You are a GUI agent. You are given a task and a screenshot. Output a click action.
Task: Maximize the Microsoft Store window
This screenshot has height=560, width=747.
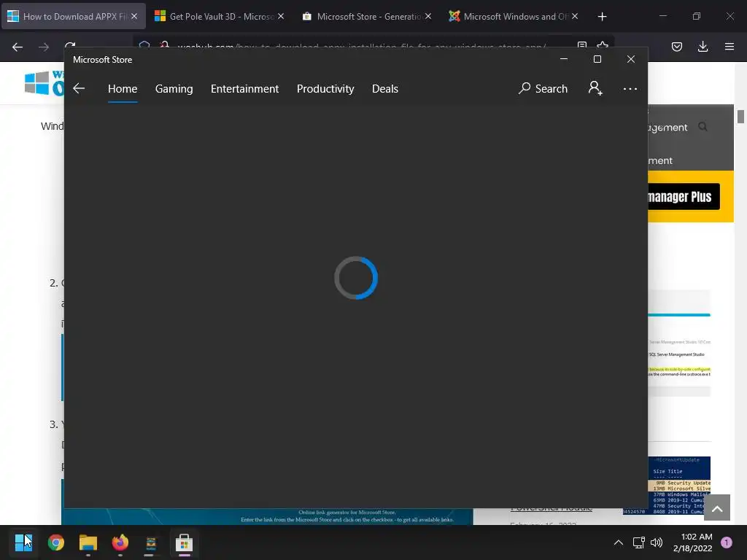pos(597,59)
